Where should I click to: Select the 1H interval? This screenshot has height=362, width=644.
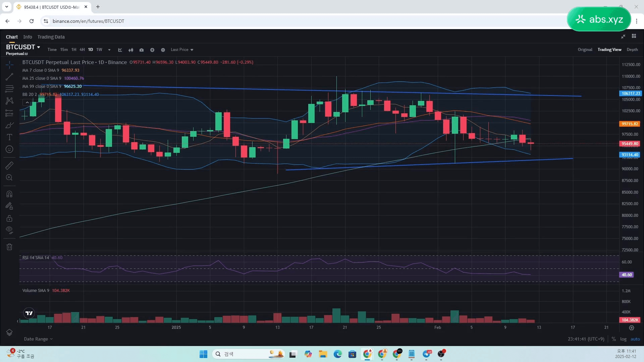click(x=74, y=50)
